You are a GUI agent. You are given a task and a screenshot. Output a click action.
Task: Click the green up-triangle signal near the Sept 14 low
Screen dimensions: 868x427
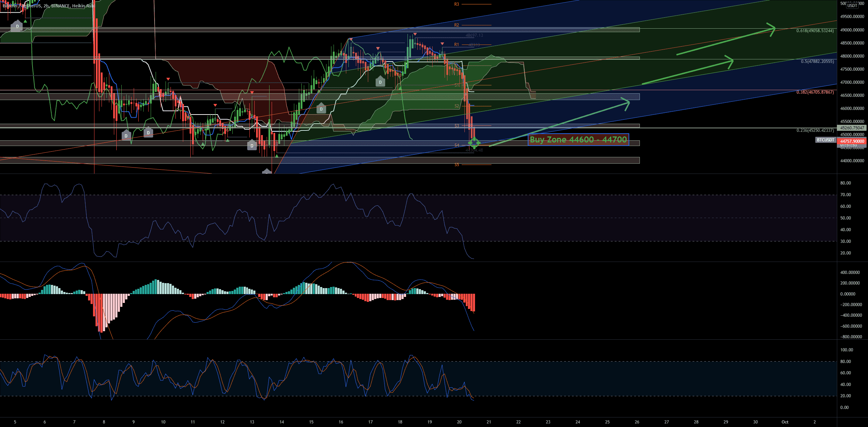tap(277, 156)
